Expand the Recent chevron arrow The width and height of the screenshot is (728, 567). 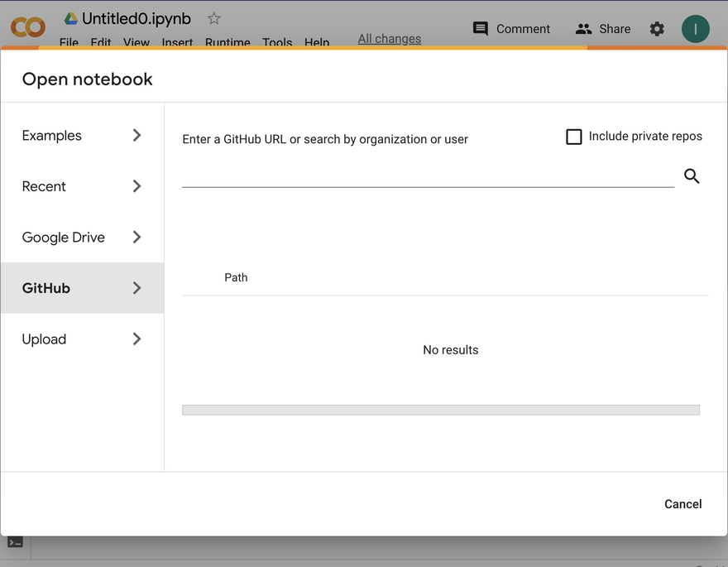[136, 186]
